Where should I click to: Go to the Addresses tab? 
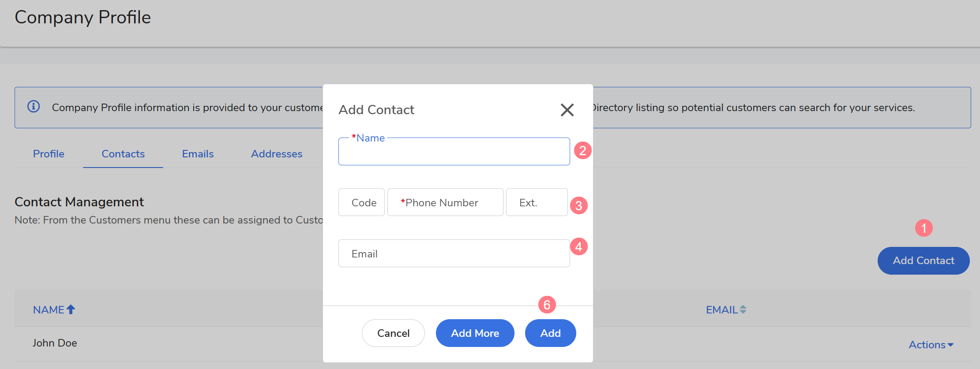[x=277, y=154]
